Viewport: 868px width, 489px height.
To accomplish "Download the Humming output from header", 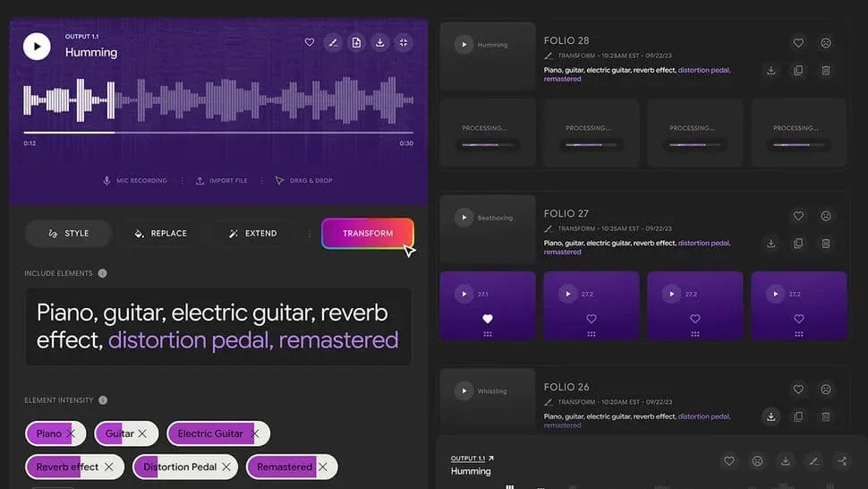I will click(x=379, y=43).
